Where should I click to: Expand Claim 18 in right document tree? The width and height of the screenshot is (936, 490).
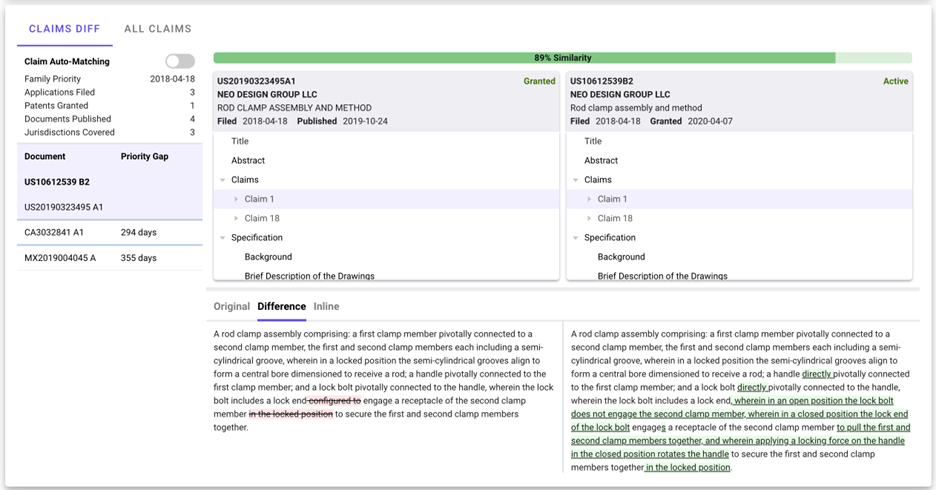(589, 218)
